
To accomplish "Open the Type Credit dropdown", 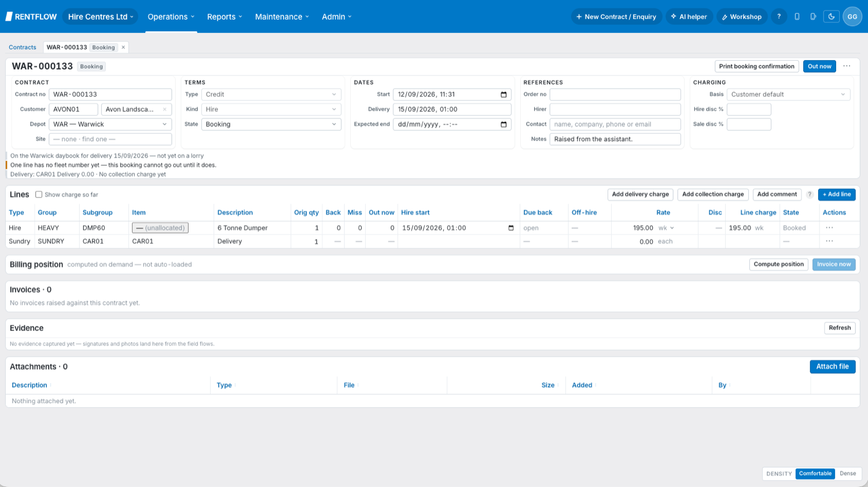I will coord(271,94).
